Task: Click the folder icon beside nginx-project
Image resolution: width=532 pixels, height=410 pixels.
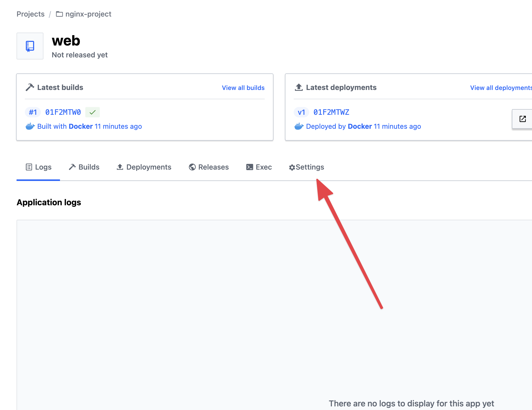Action: [x=59, y=14]
